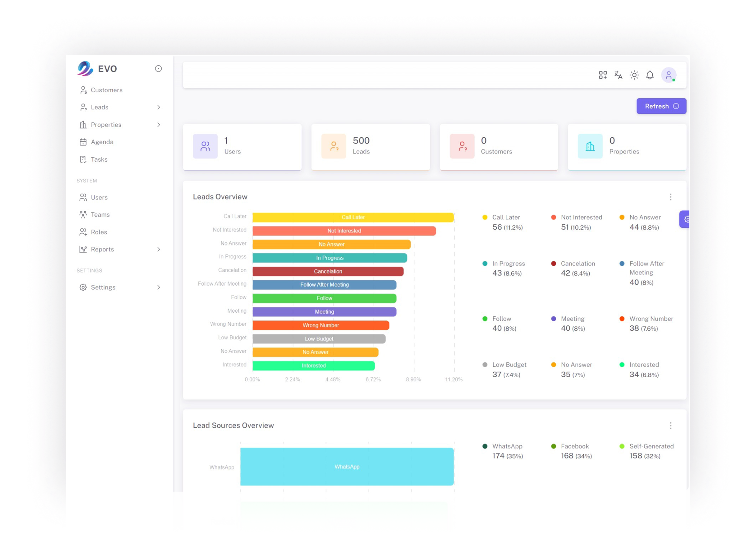Click the green Interested color dot in the legend
This screenshot has width=756, height=550.
[623, 365]
